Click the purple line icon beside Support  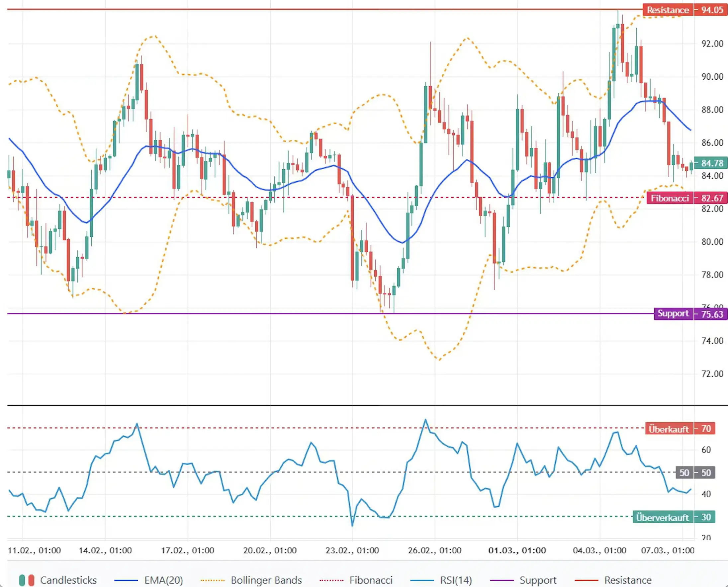click(x=502, y=580)
